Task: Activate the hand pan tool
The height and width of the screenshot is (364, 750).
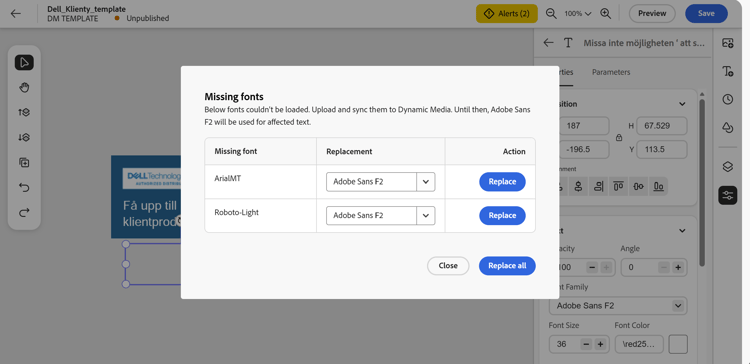Action: 24,88
